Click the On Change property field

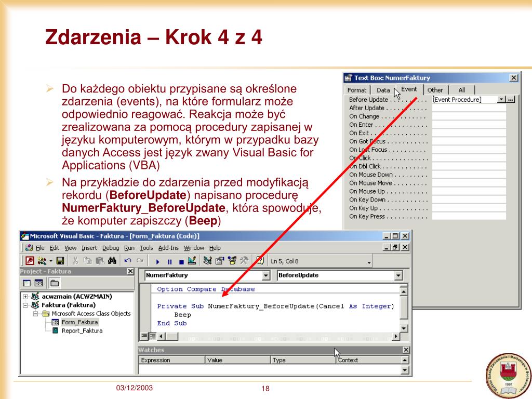(469, 116)
